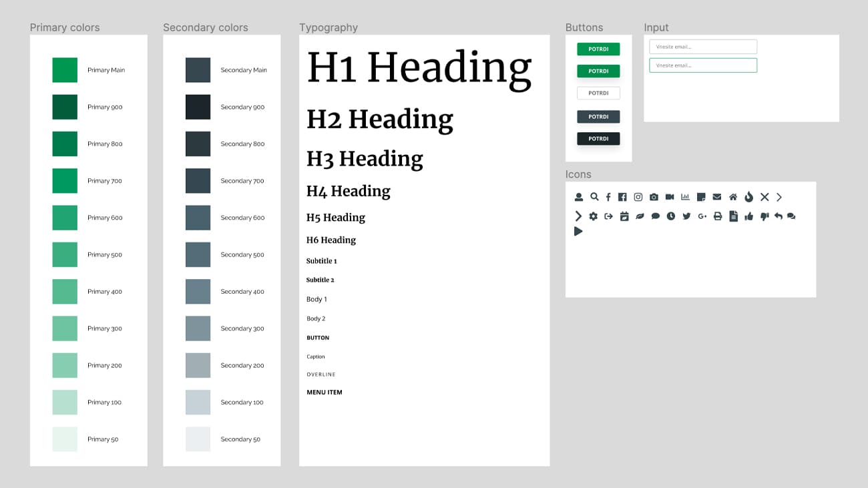Click the 'Subtitle 1' text

(x=322, y=261)
